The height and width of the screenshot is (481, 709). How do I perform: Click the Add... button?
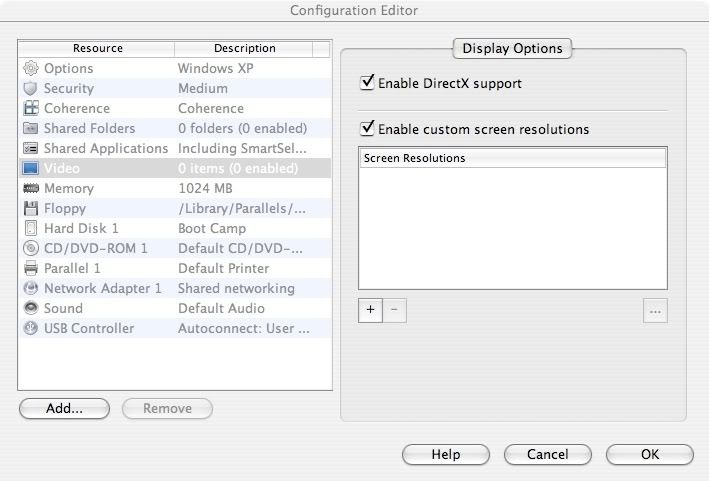click(64, 408)
